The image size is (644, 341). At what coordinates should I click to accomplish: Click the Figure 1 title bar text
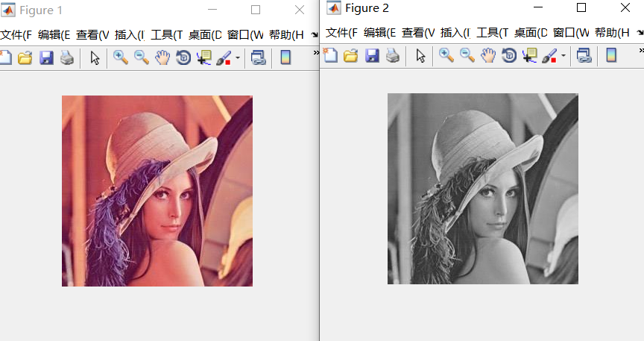[x=41, y=10]
